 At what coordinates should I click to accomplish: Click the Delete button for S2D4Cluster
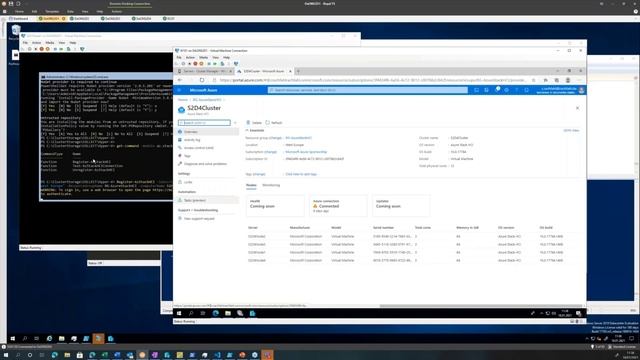254,122
